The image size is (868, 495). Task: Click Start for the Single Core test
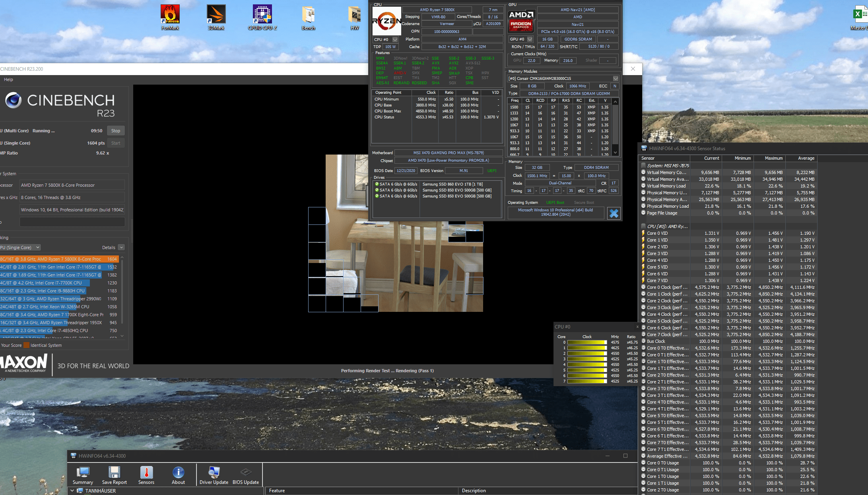pyautogui.click(x=116, y=143)
